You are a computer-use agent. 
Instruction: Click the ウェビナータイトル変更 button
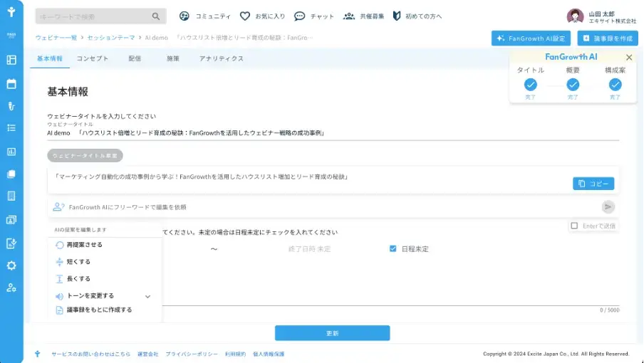[x=85, y=155]
